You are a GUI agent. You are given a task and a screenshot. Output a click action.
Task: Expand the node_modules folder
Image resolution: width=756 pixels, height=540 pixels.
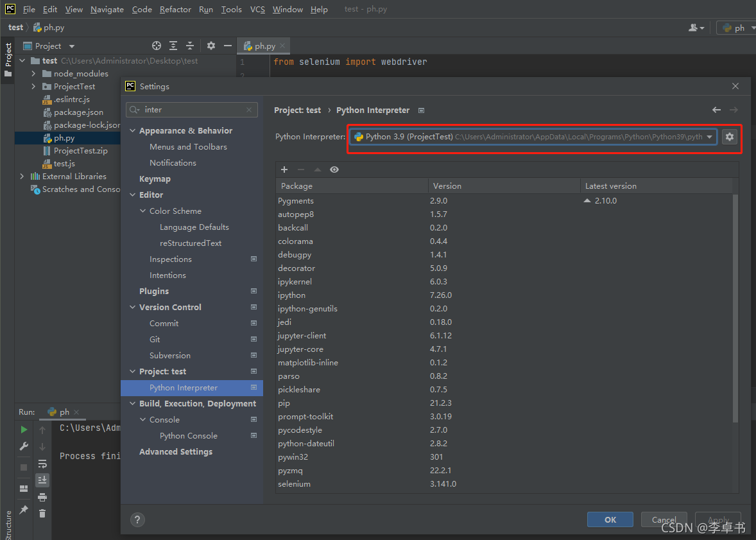coord(33,73)
